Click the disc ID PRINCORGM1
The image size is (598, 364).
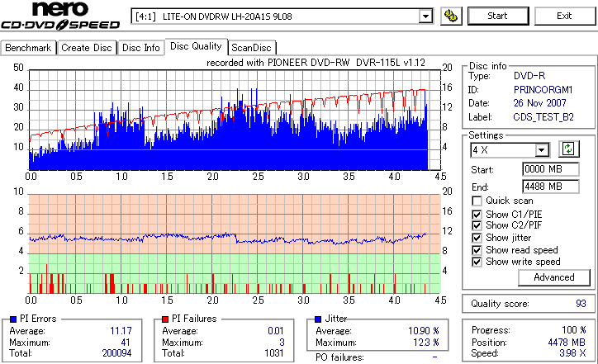543,90
